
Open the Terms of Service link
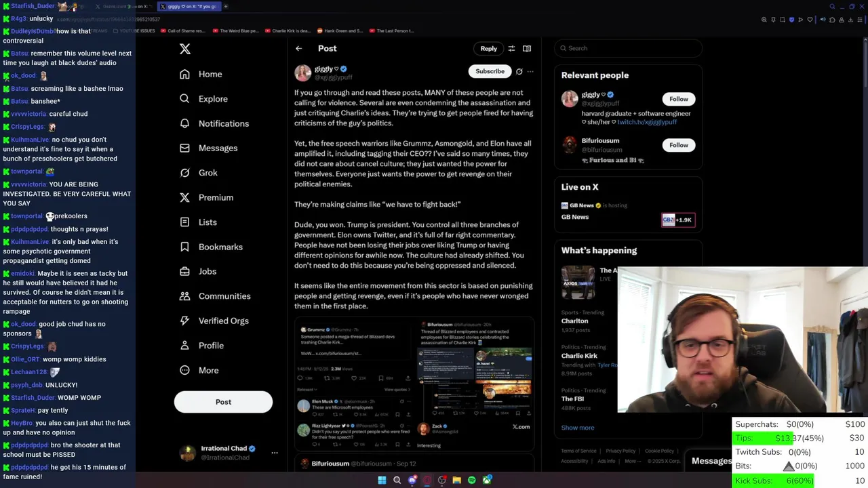(x=578, y=451)
